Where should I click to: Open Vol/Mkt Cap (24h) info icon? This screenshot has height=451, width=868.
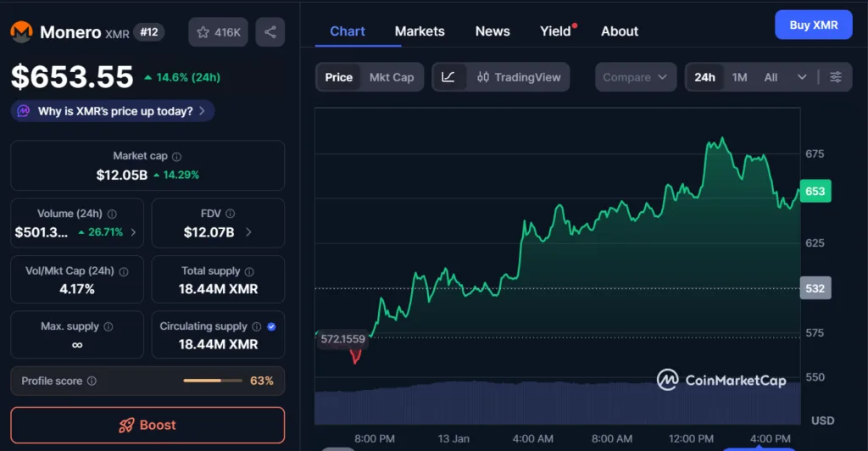[124, 272]
